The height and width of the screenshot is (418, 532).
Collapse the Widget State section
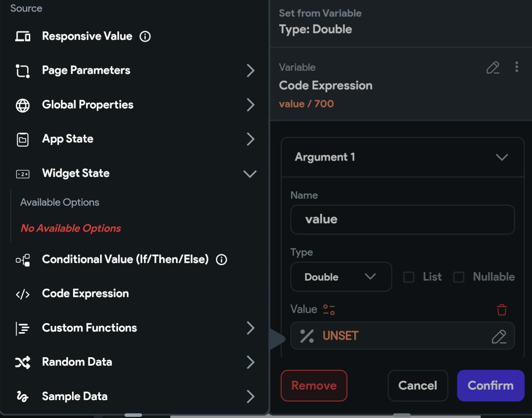(x=250, y=174)
